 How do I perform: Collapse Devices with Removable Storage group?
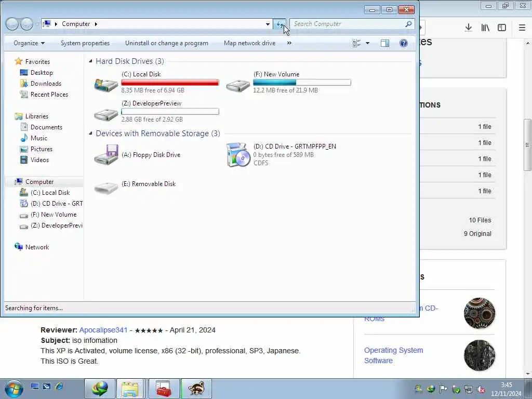click(90, 134)
